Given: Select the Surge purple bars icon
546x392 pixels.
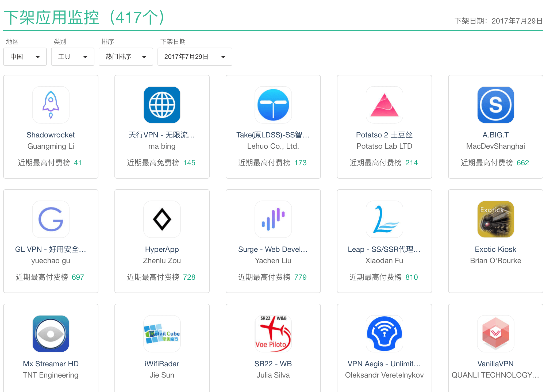Looking at the screenshot, I should coord(273,219).
